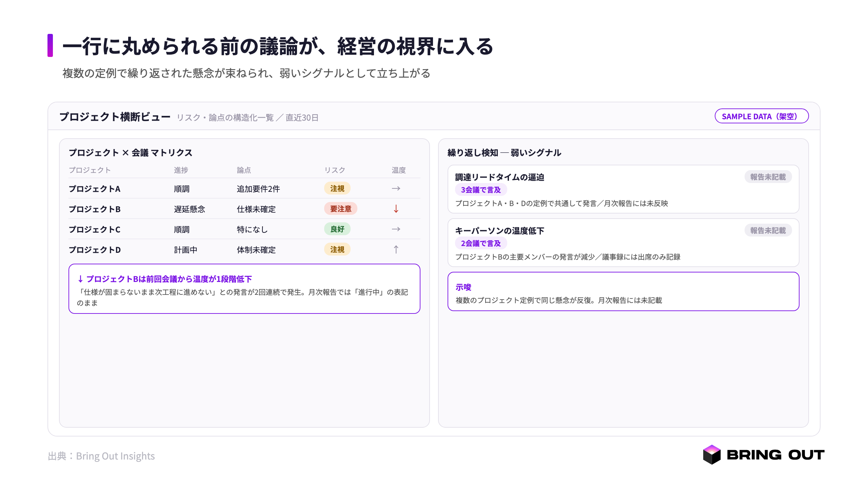
Task: Open the 調達リードタイムの逼迫 card title
Action: click(500, 177)
